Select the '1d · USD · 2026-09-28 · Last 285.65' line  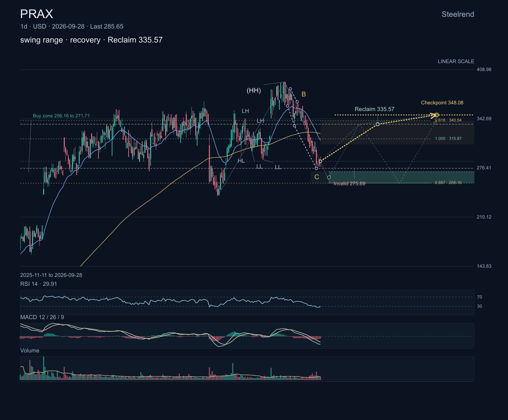(72, 26)
